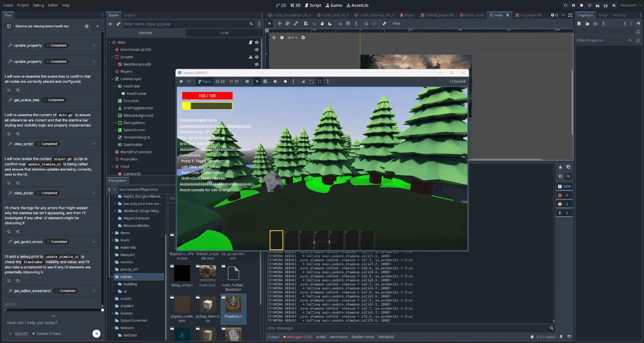Activate the Pan tool in the 2D viewport

322,23
